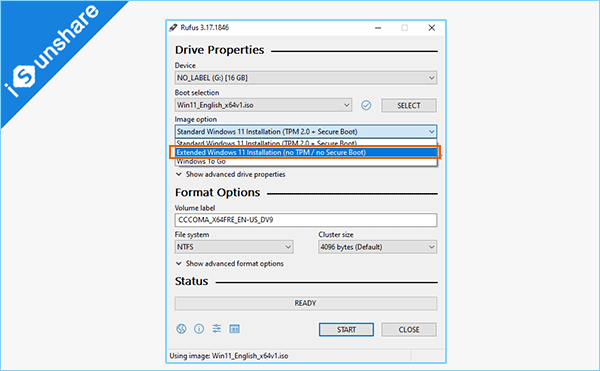Click the Volume label text field

[x=306, y=220]
